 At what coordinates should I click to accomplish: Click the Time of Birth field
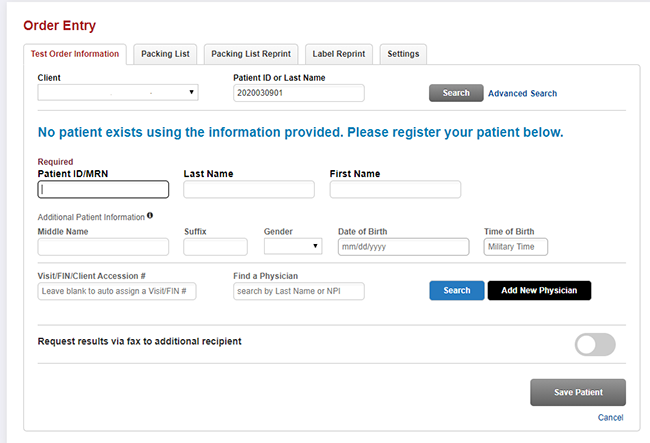click(x=515, y=247)
